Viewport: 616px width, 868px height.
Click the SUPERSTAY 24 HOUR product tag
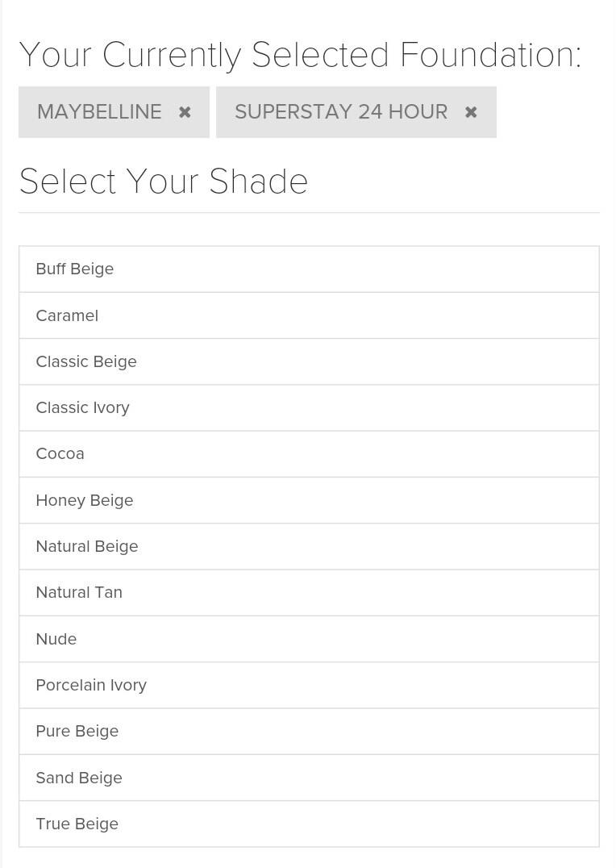click(340, 111)
